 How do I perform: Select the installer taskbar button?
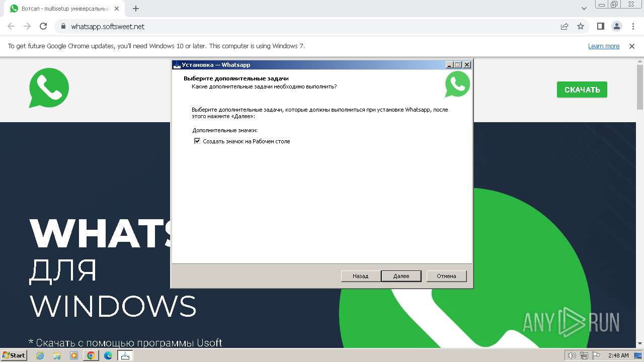125,355
